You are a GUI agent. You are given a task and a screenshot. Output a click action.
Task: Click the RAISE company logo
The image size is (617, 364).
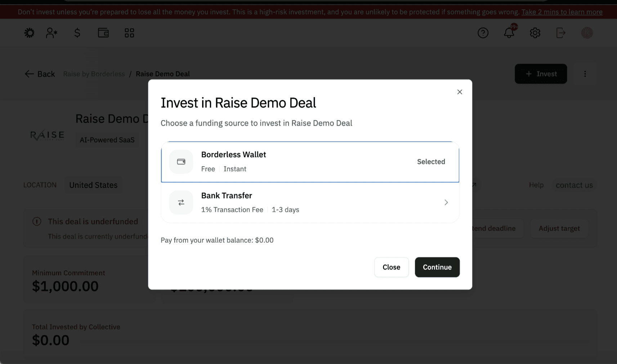click(47, 135)
